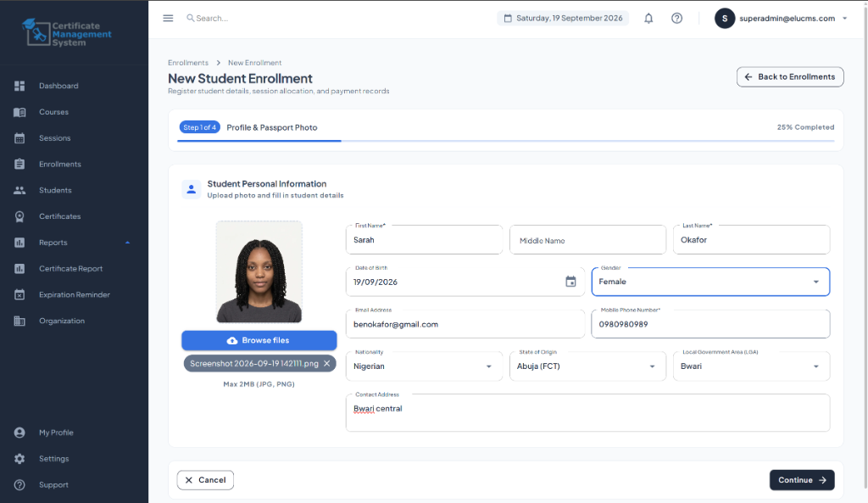
Task: Click the Contact Address text area
Action: point(587,413)
